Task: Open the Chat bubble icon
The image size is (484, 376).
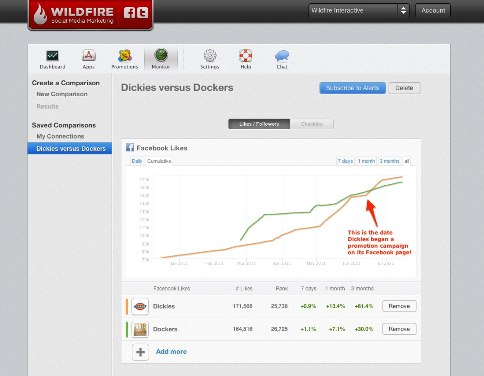Action: 282,56
